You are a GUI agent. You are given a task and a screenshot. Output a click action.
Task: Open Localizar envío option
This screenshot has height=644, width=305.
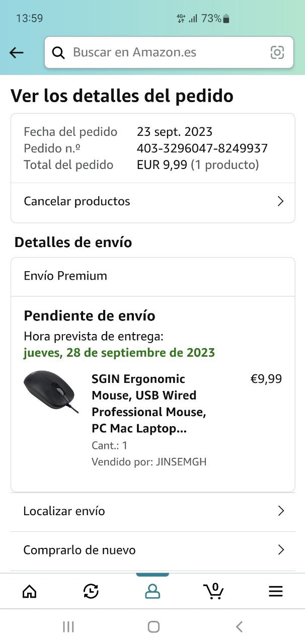[x=64, y=511]
